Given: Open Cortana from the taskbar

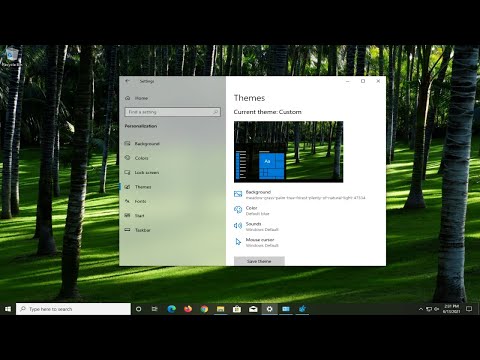Looking at the screenshot, I should (138, 309).
